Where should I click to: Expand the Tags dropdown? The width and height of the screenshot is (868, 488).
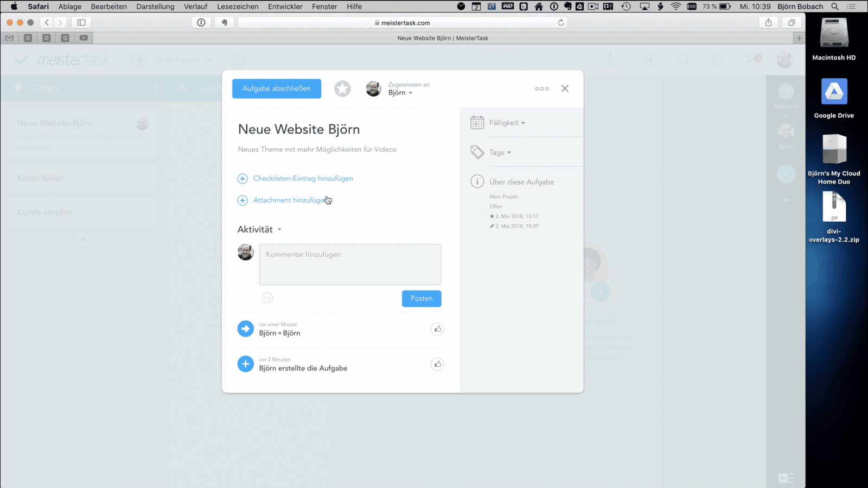pos(500,153)
